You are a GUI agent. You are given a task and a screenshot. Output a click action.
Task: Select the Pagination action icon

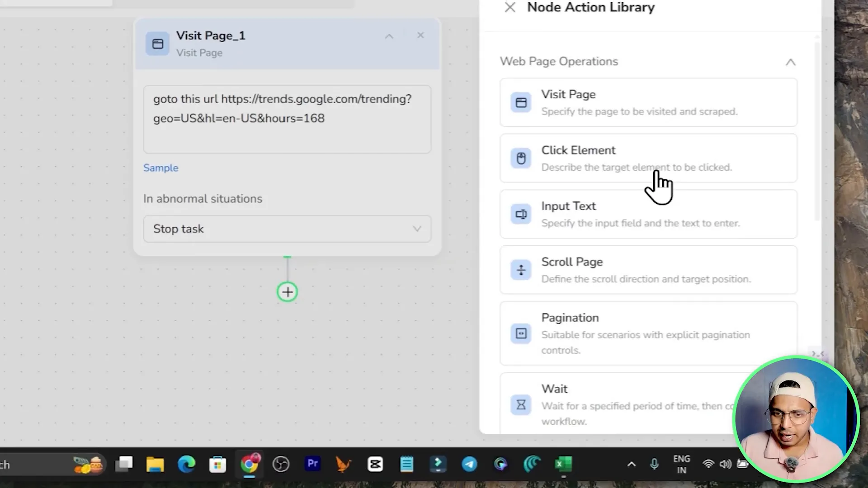click(521, 333)
